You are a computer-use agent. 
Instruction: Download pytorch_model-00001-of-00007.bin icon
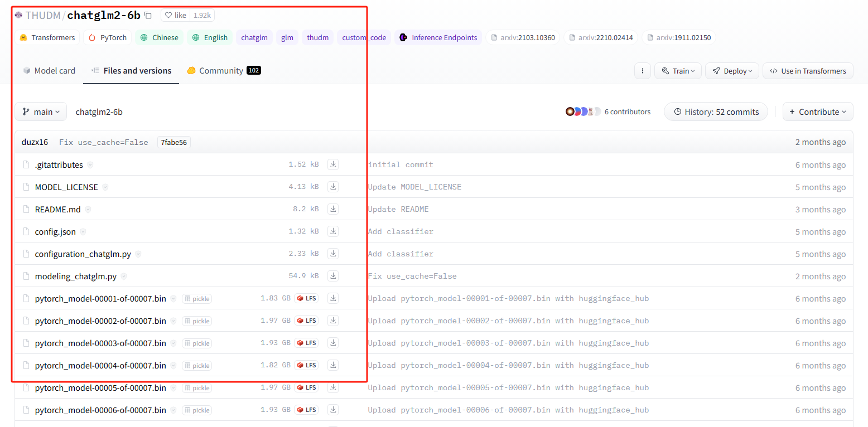click(333, 298)
